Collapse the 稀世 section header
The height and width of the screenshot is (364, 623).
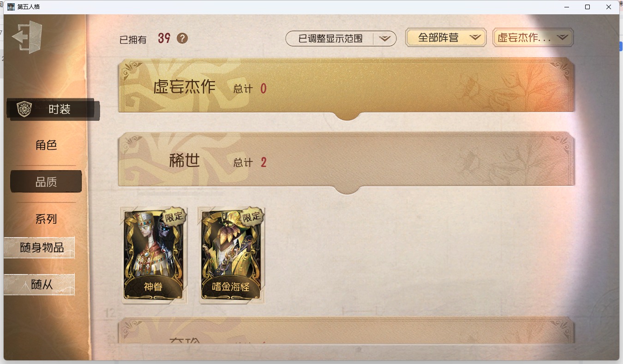tap(346, 161)
